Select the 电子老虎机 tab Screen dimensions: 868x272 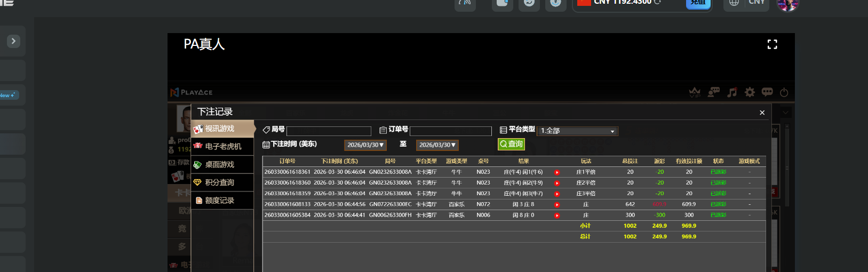click(x=222, y=146)
